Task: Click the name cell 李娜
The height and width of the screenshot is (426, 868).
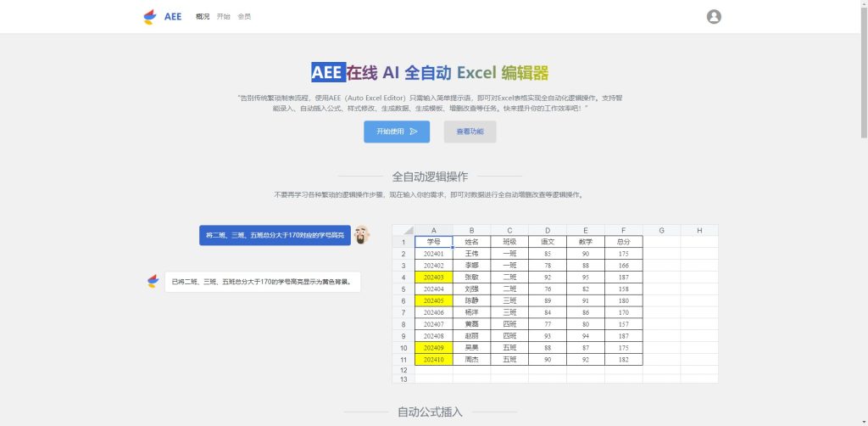Action: (471, 266)
